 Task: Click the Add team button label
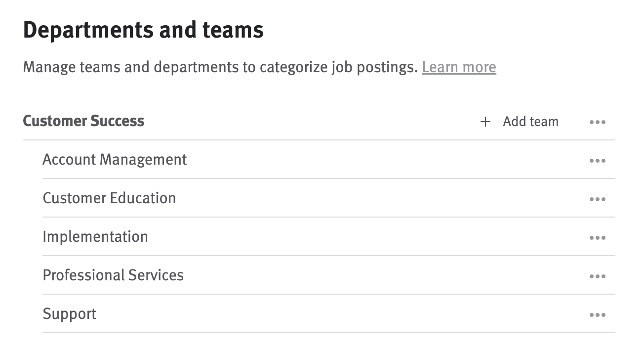pos(530,122)
